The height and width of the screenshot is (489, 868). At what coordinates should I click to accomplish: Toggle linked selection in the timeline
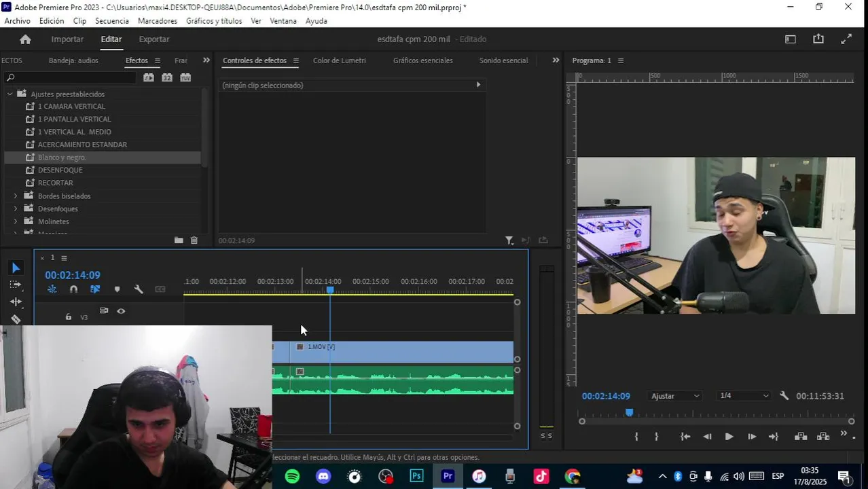click(x=95, y=289)
